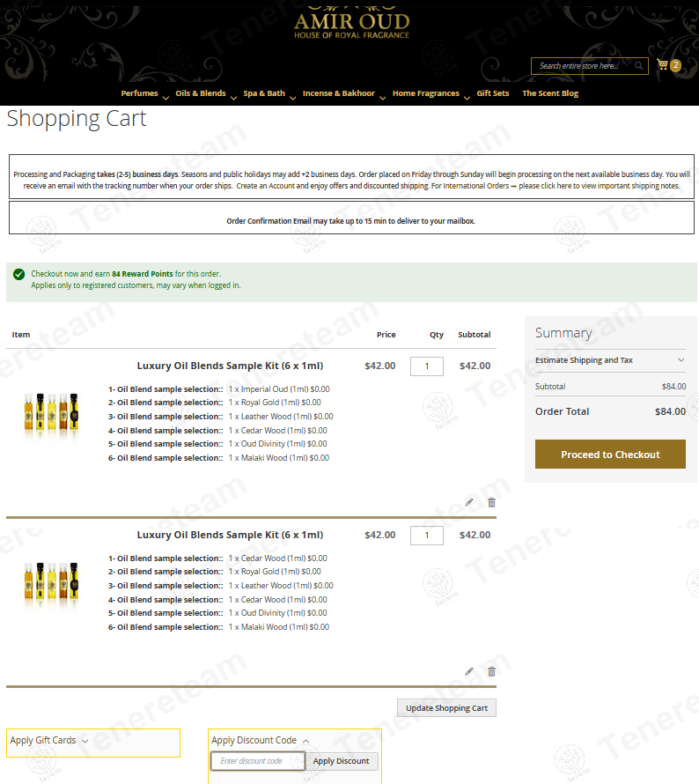The height and width of the screenshot is (784, 699).
Task: Click Proceed to Checkout button
Action: tap(610, 454)
